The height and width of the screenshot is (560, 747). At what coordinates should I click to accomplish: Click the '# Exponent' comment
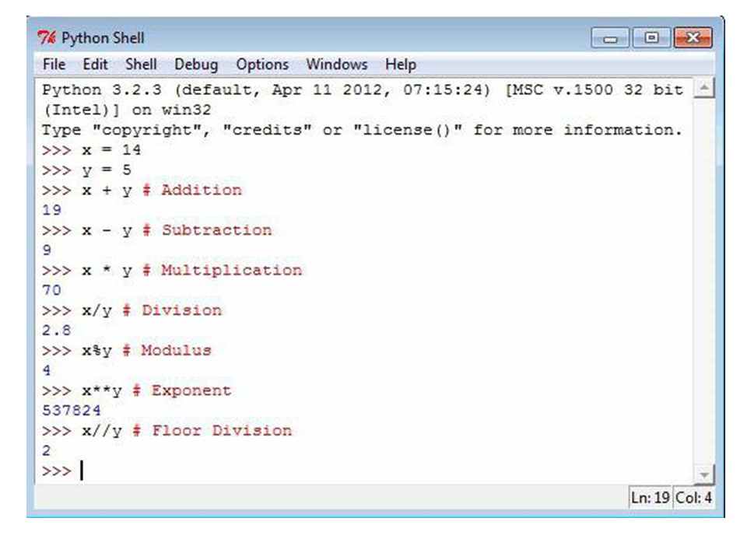click(x=182, y=390)
